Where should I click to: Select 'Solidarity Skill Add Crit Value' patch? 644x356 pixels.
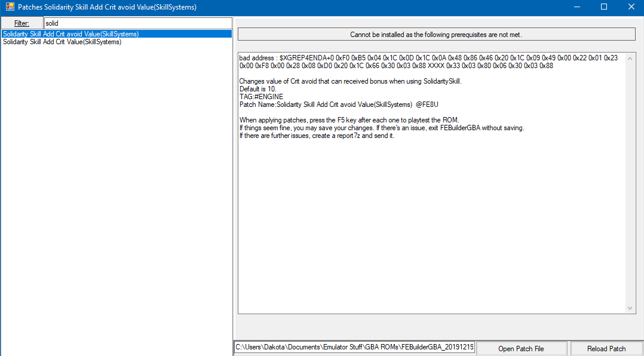tap(62, 42)
